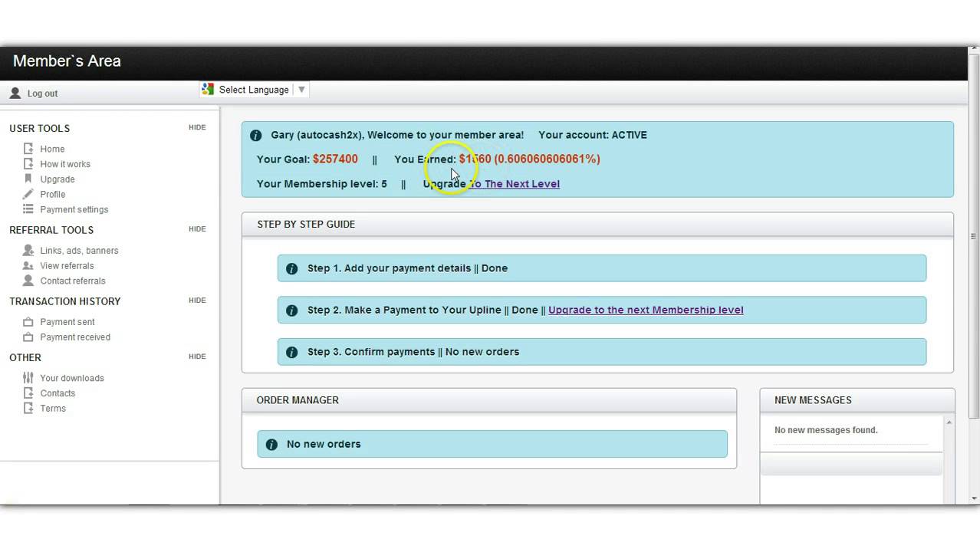The image size is (980, 552).
Task: Click the Home icon in User Tools
Action: pos(28,149)
